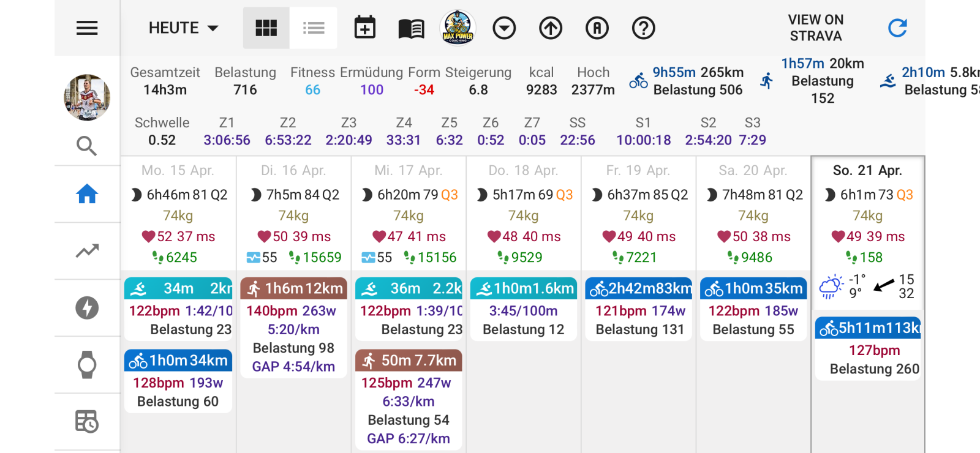
Task: Open search in the sidebar
Action: pyautogui.click(x=87, y=146)
